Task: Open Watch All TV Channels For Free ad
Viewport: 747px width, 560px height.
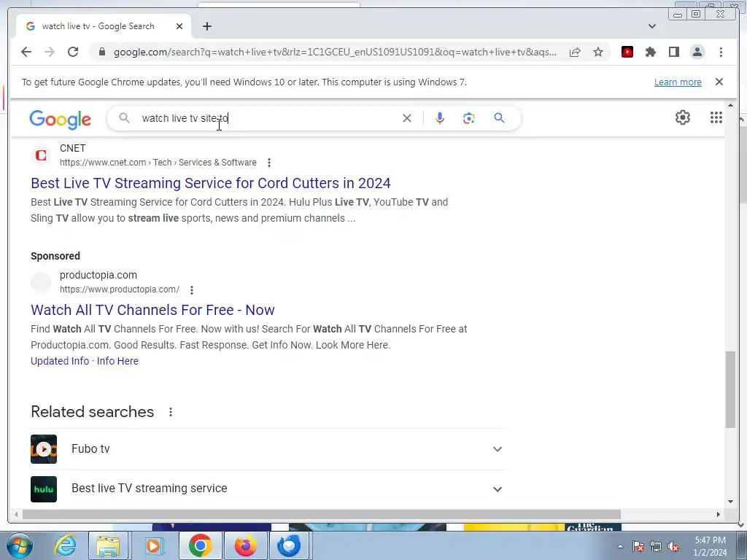Action: point(152,310)
